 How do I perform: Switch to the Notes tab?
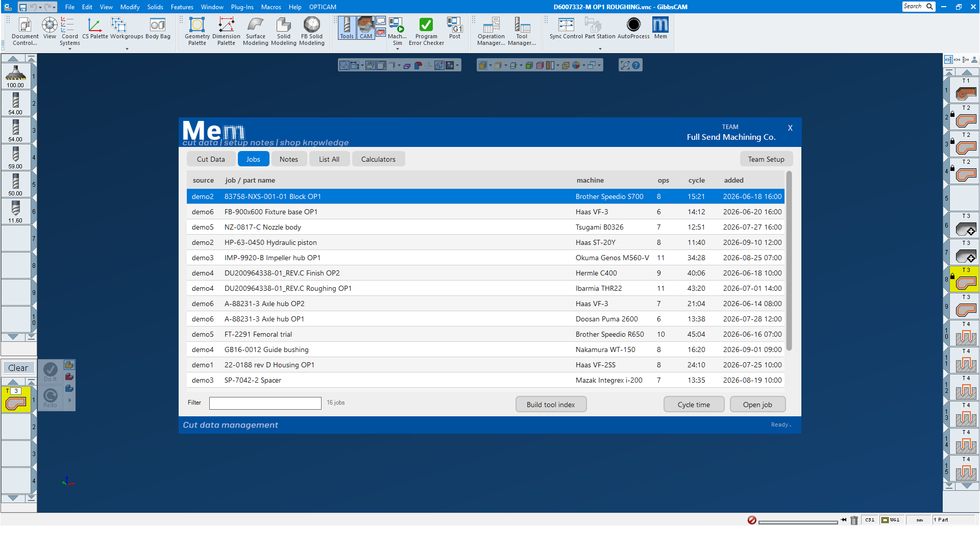click(289, 159)
